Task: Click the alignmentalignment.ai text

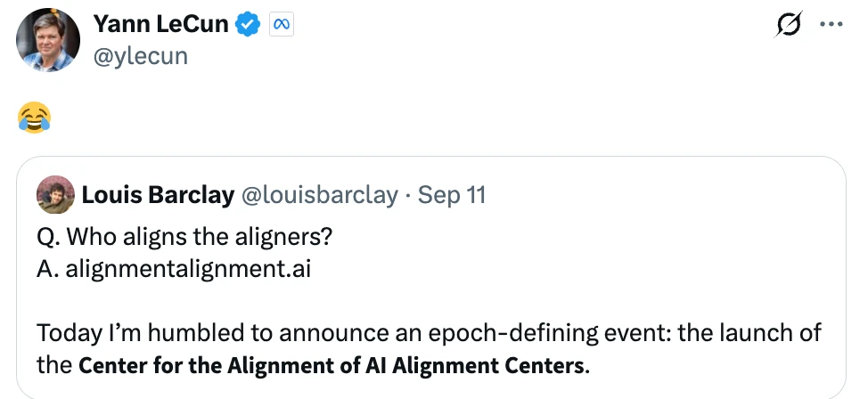Action: (188, 270)
